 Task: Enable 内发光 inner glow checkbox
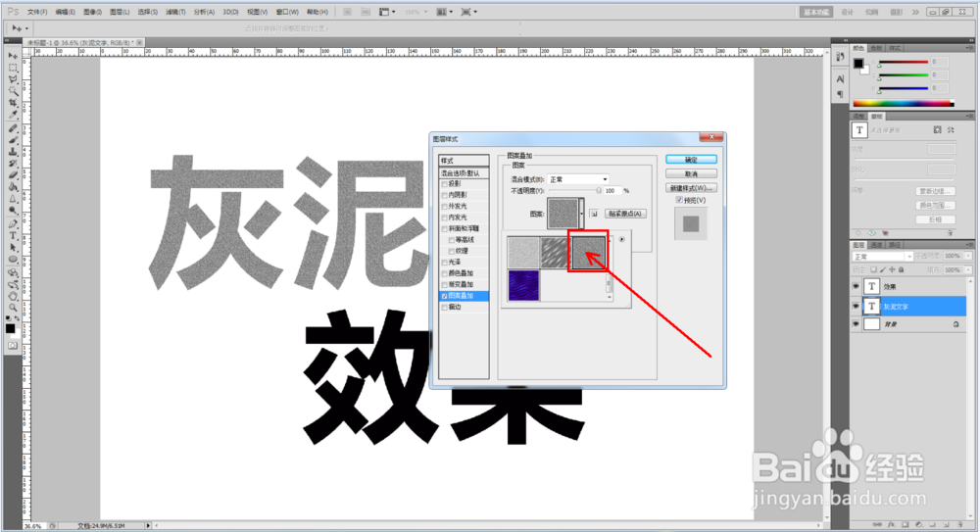(x=444, y=218)
